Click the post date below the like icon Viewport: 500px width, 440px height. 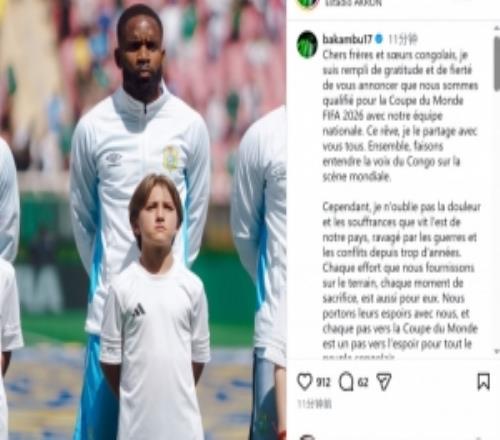click(x=314, y=404)
